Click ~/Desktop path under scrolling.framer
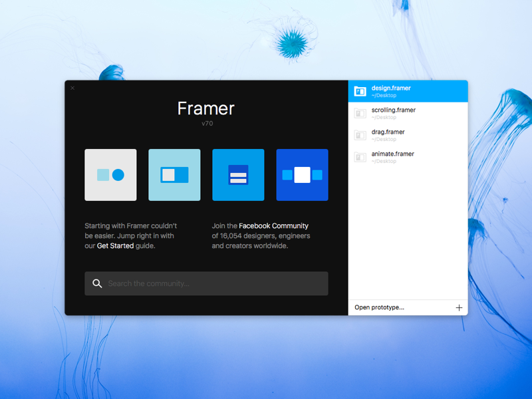 point(384,118)
